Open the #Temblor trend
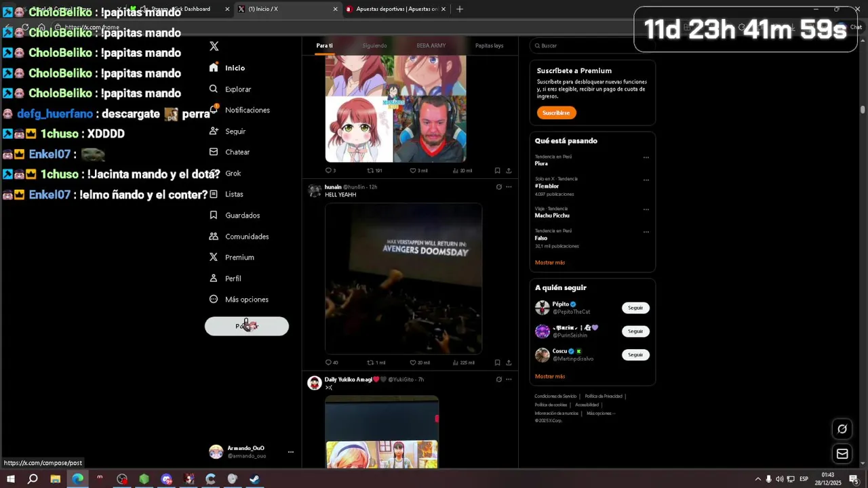868x488 pixels. [x=547, y=186]
